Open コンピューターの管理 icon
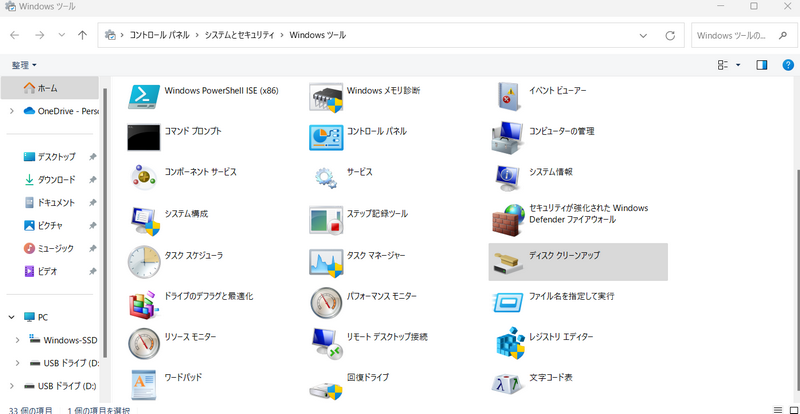 point(508,137)
